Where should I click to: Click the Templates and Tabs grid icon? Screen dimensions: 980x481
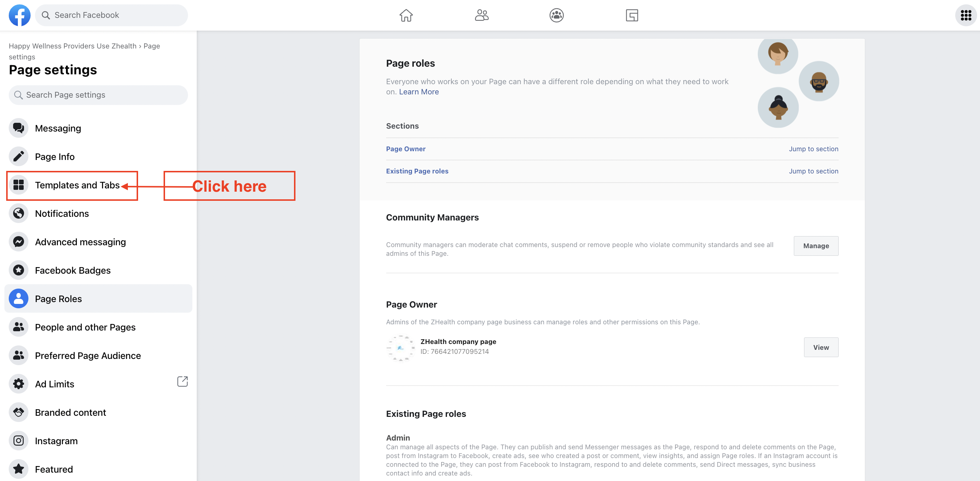click(x=18, y=185)
